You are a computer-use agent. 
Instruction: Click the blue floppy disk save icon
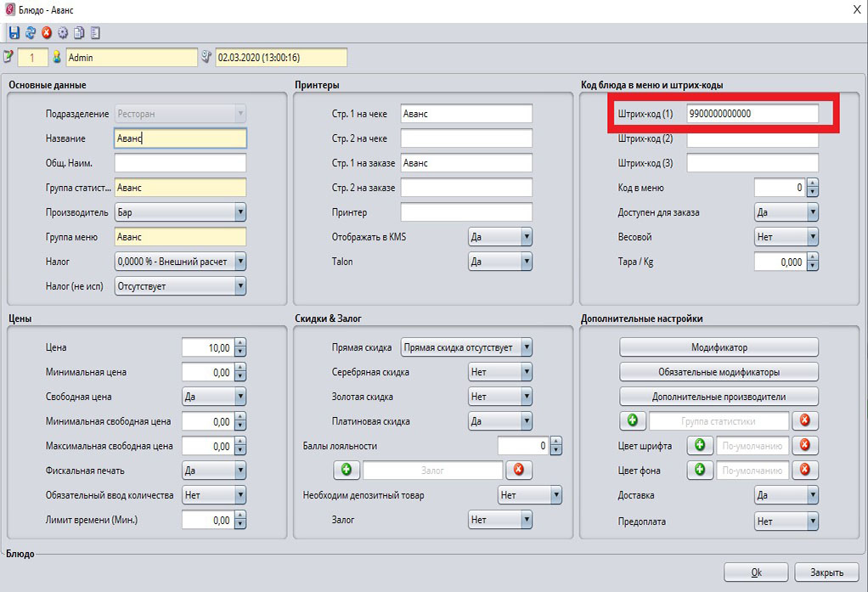14,33
